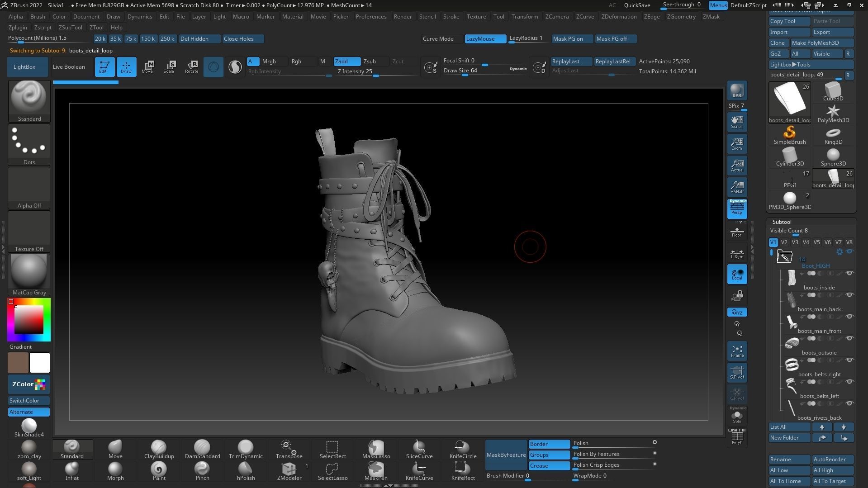
Task: Collapse the Subtool panel header
Action: coord(782,222)
